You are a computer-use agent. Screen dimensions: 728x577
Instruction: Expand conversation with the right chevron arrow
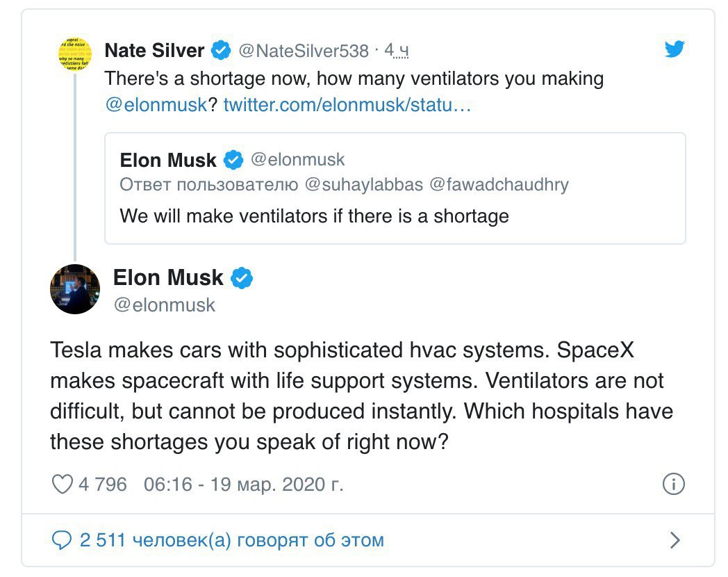pyautogui.click(x=675, y=540)
